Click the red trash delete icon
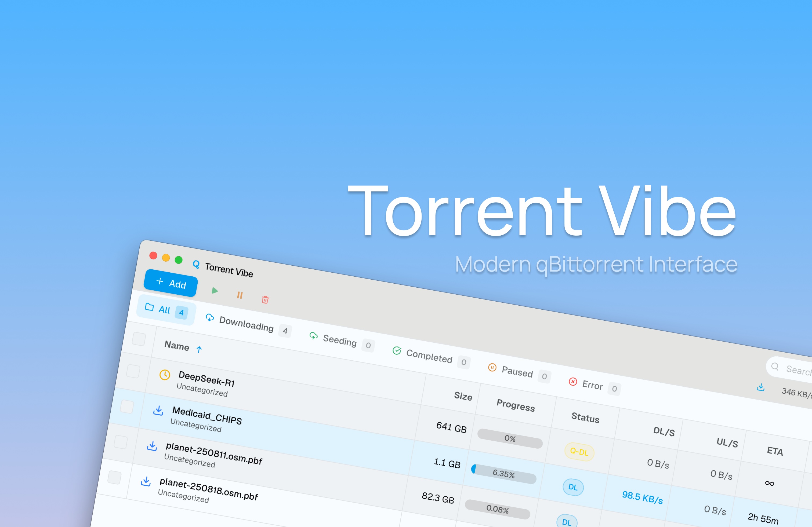 click(x=265, y=300)
